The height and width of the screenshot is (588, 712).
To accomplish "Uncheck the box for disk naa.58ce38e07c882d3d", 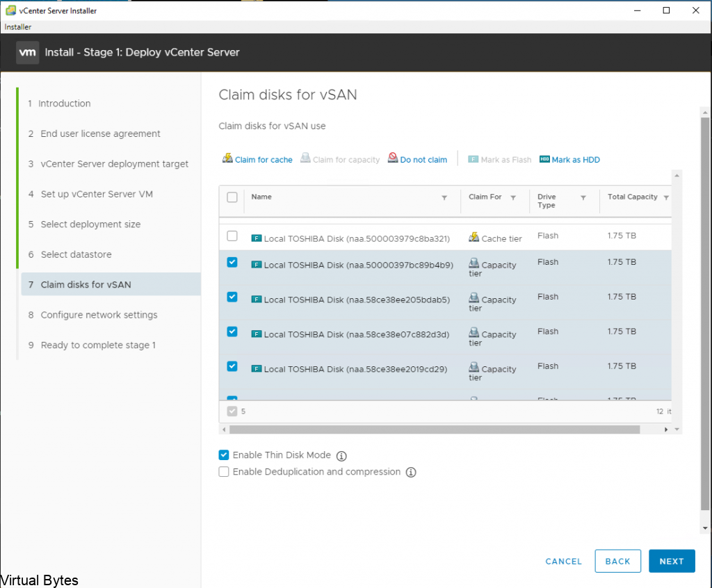I will (232, 332).
